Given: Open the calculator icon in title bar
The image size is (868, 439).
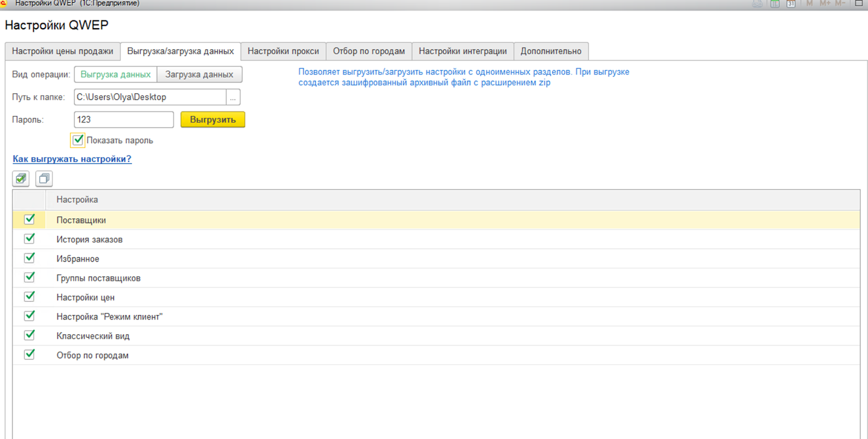Looking at the screenshot, I should click(x=775, y=4).
